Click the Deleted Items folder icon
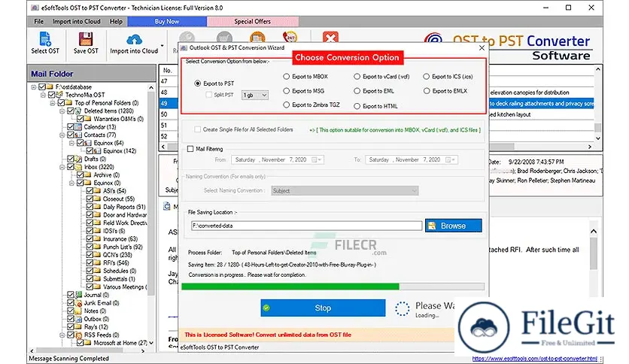 pos(78,111)
